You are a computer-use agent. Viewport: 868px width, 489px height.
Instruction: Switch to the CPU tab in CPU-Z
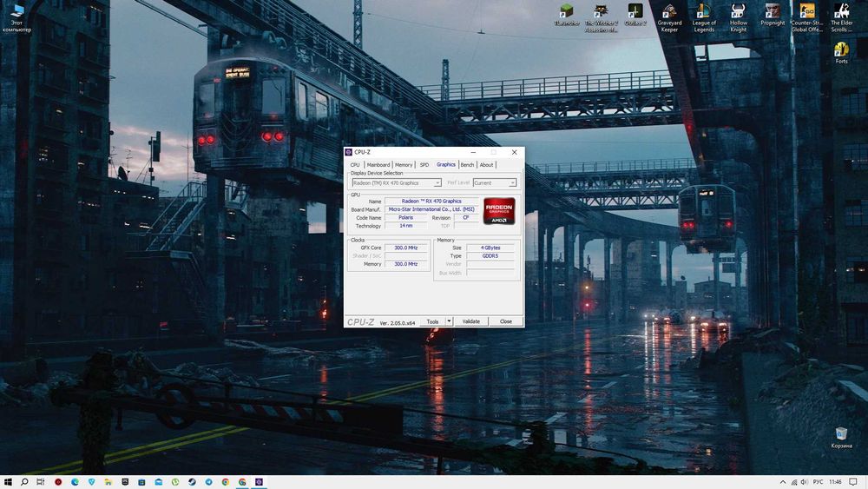[355, 164]
